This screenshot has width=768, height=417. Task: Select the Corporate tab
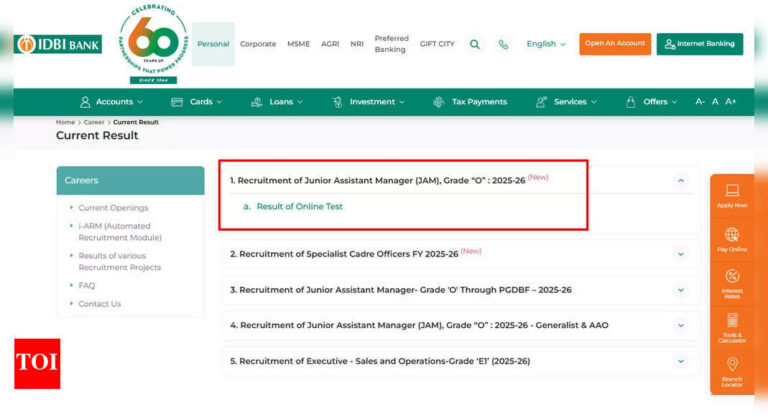point(258,44)
